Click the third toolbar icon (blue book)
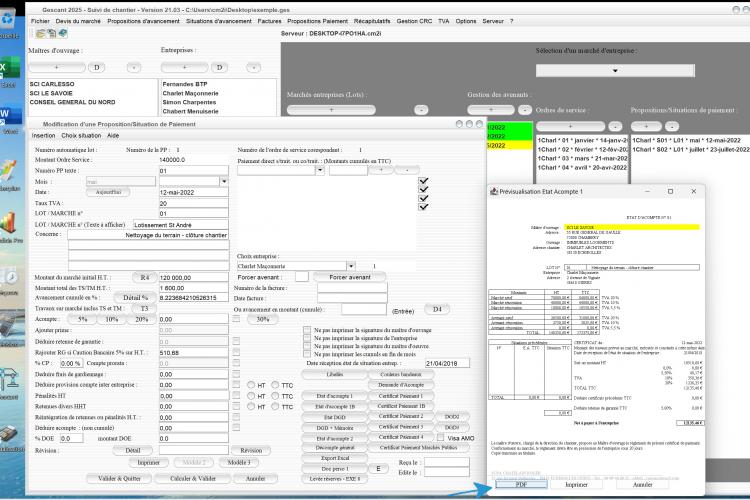 (x=62, y=33)
